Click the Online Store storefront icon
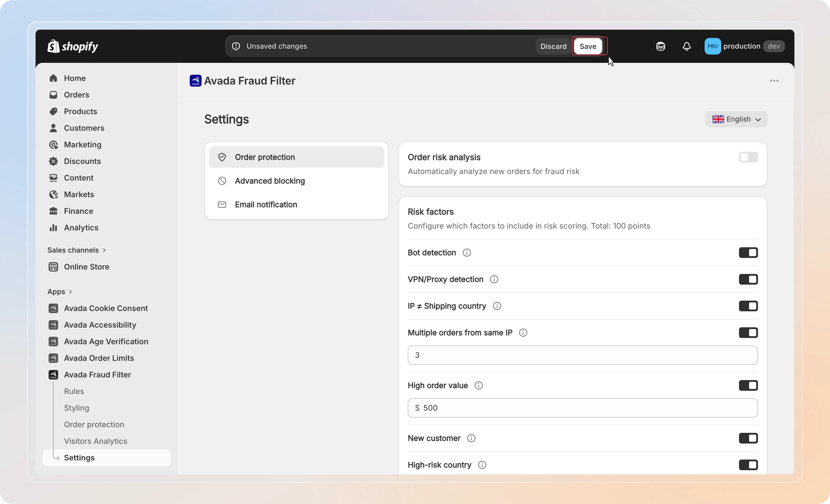Image resolution: width=830 pixels, height=504 pixels. [53, 267]
